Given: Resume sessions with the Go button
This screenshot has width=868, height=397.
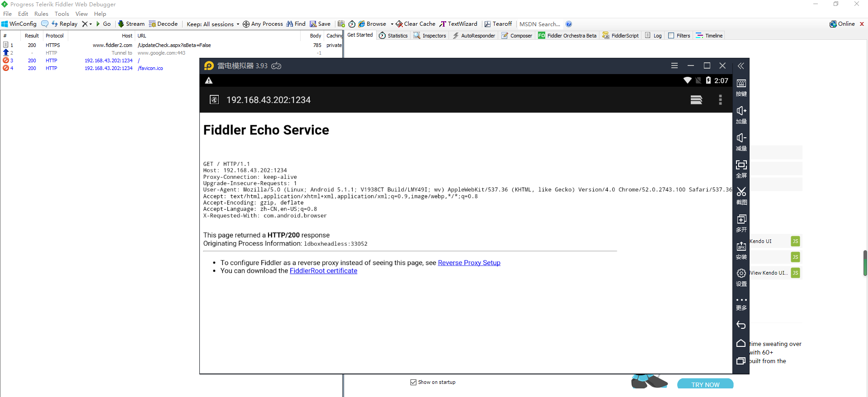Looking at the screenshot, I should (x=104, y=24).
